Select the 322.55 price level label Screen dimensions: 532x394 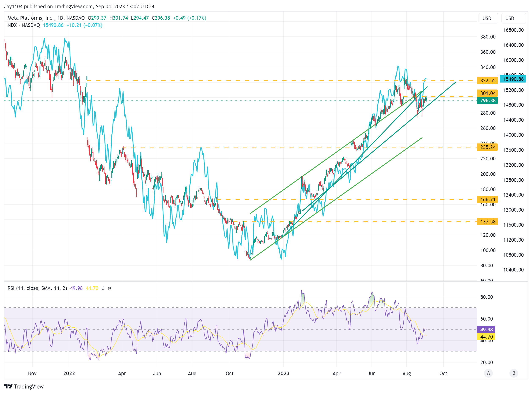487,81
